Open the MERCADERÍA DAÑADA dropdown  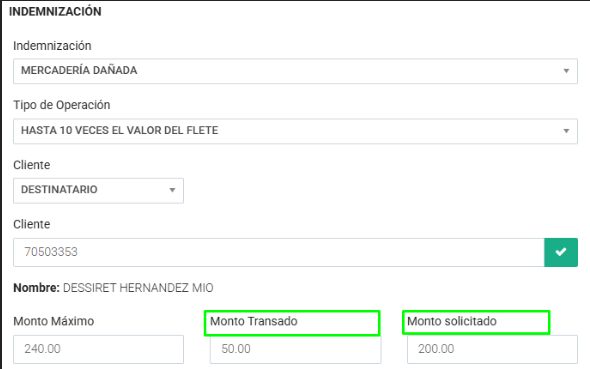click(295, 71)
